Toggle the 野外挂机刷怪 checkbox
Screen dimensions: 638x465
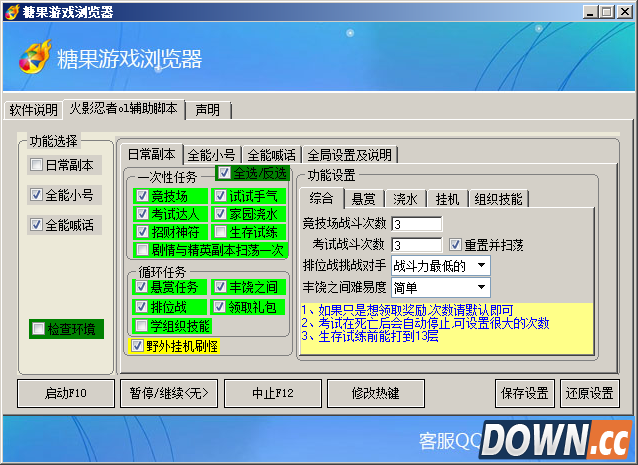[x=137, y=346]
